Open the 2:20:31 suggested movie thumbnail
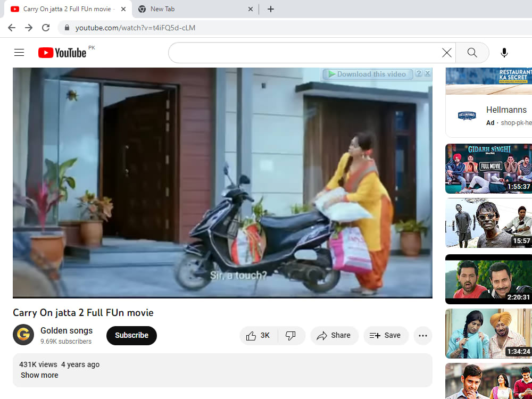 (x=488, y=279)
